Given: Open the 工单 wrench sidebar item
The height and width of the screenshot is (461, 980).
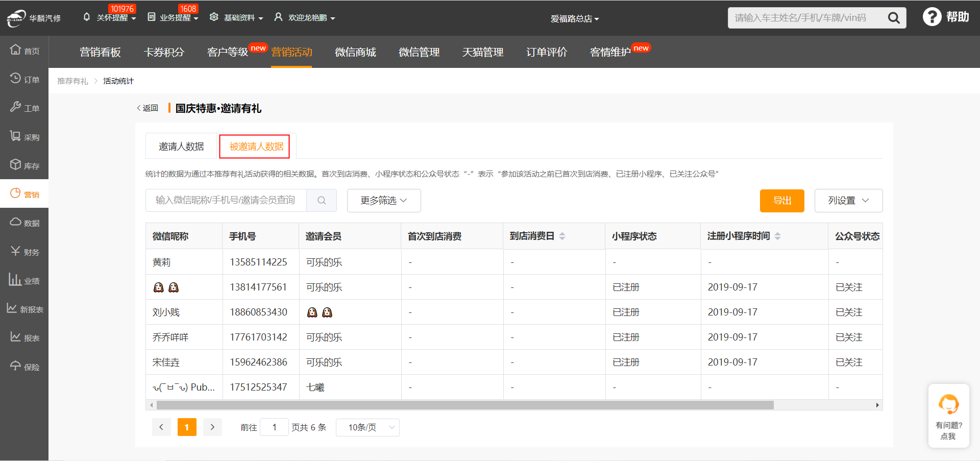Looking at the screenshot, I should click(x=24, y=108).
